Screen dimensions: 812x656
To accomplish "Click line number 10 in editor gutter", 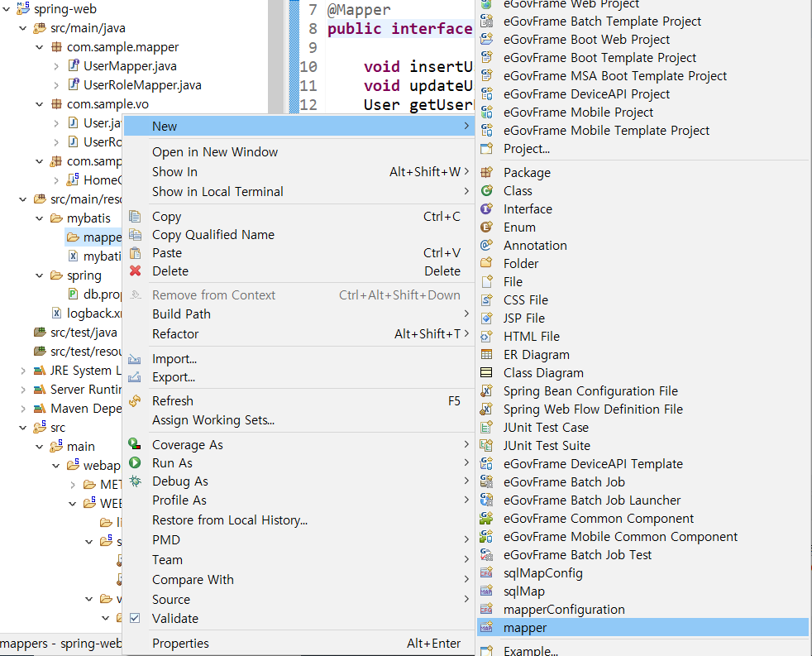I will pyautogui.click(x=308, y=67).
